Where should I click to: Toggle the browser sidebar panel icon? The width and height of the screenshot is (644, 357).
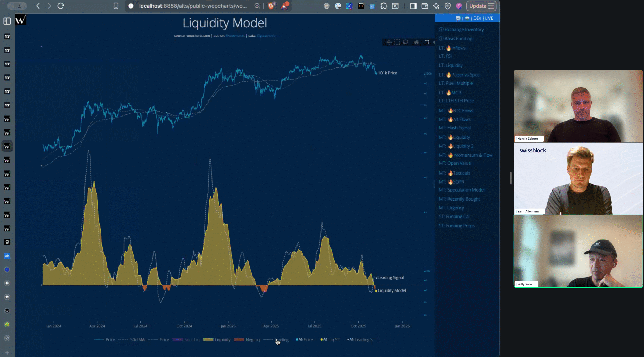pyautogui.click(x=413, y=6)
